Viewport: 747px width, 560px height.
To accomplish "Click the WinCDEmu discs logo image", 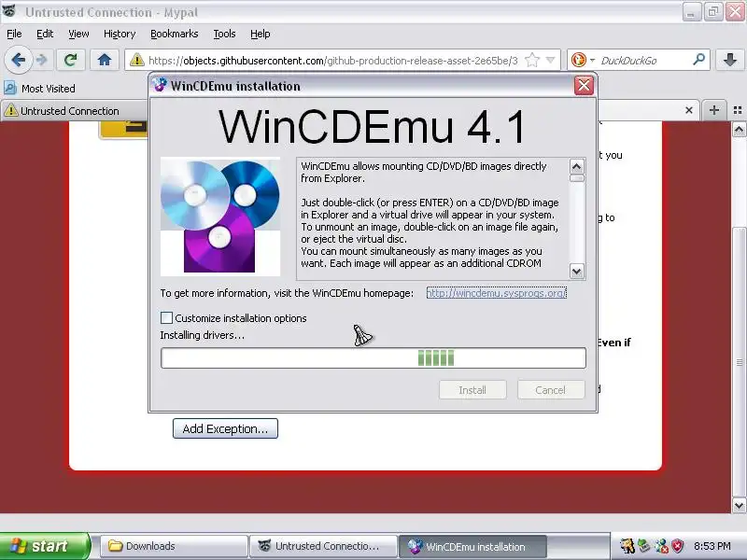I will pos(220,217).
